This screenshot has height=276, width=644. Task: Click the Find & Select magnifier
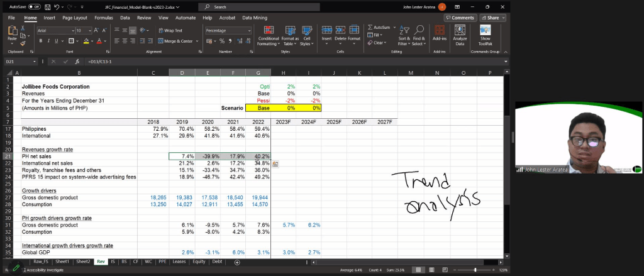(420, 35)
